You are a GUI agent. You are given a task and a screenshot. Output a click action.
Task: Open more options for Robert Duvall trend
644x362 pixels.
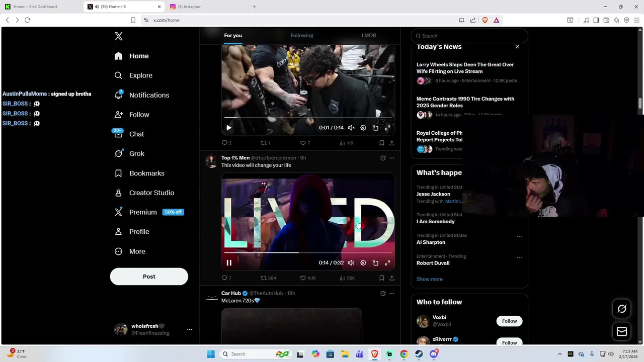[519, 257]
